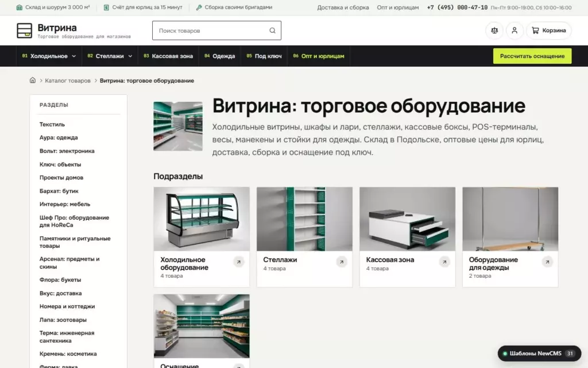Select Аура: одежда in sidebar
This screenshot has width=588, height=368.
pyautogui.click(x=59, y=137)
